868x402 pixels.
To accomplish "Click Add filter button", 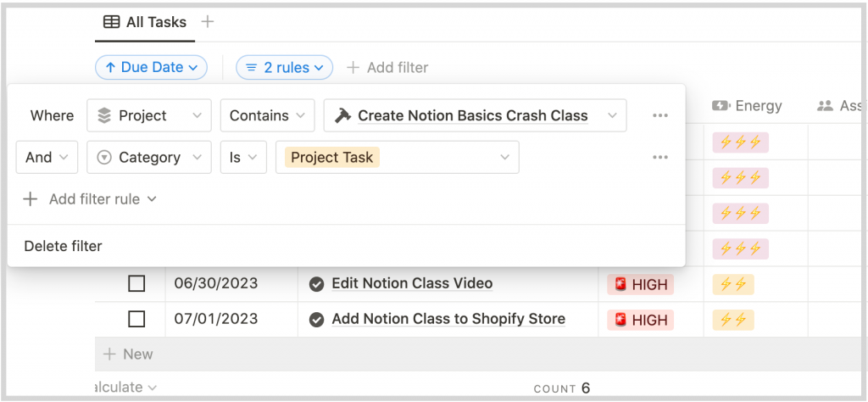I will [x=387, y=68].
